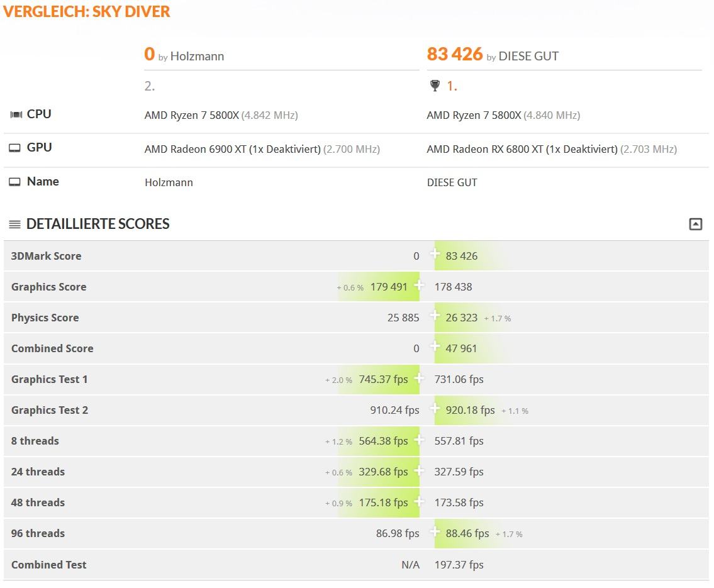Select the 557.81 fps value

pos(459,441)
